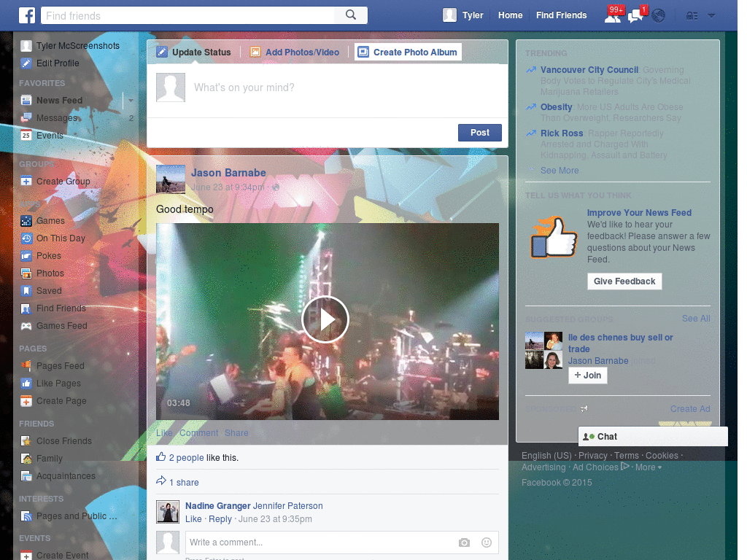Screen dimensions: 747x560
Task: Click Edit Profile pencil icon
Action: (26, 63)
